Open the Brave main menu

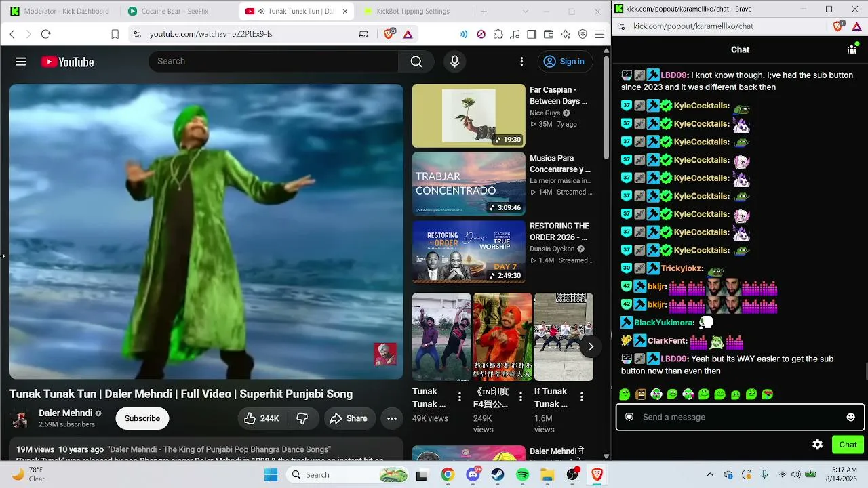(x=599, y=34)
